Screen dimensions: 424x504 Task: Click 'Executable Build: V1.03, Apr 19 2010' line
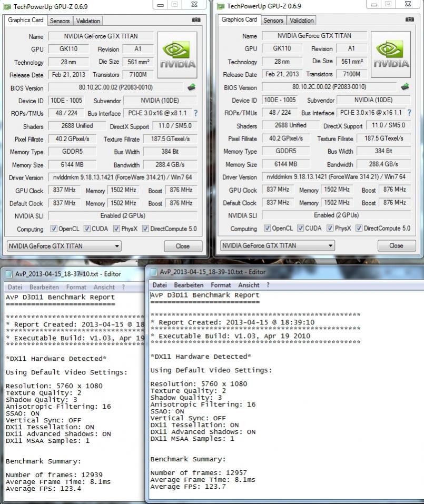point(231,336)
